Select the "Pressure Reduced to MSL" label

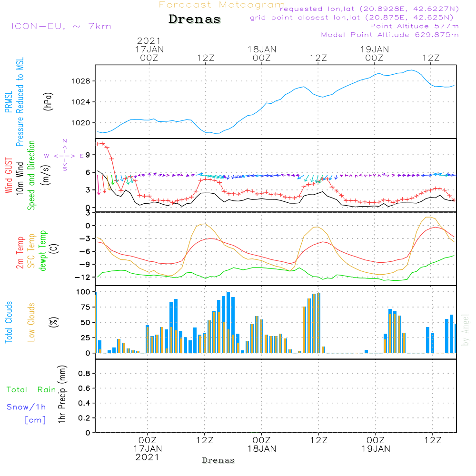click(20, 102)
